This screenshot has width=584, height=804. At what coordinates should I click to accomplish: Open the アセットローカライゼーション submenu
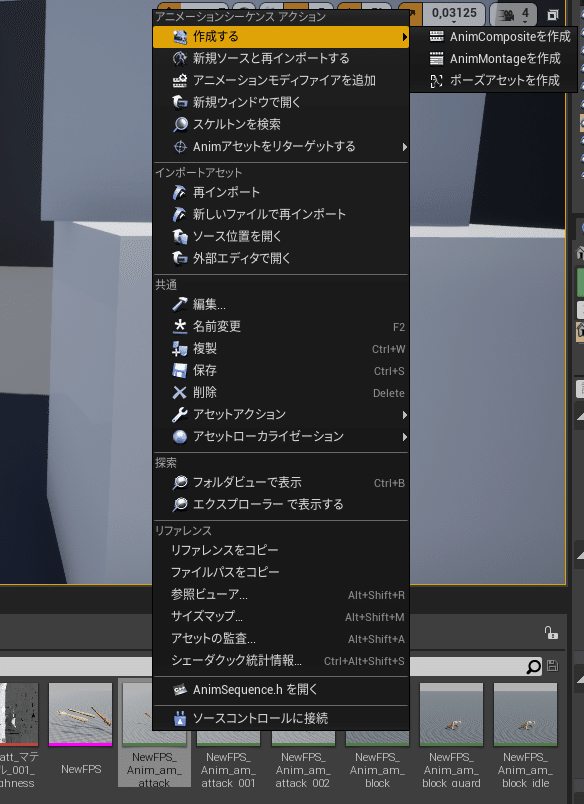(280, 436)
